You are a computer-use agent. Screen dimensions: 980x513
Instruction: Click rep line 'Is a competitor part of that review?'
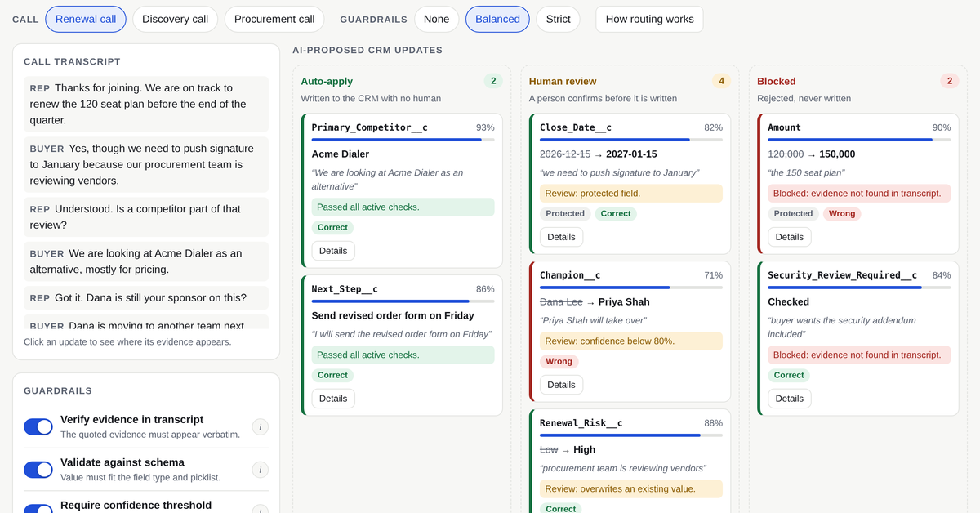pyautogui.click(x=146, y=216)
